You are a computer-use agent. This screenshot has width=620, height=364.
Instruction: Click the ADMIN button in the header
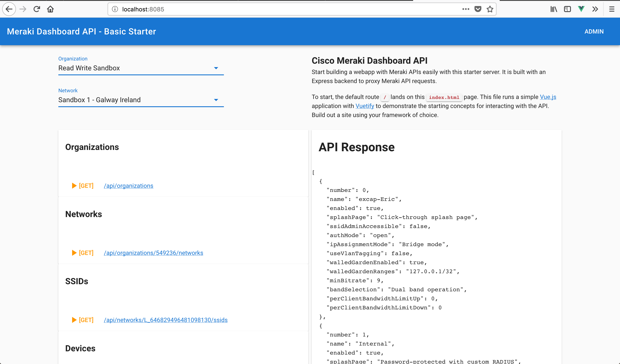[594, 31]
